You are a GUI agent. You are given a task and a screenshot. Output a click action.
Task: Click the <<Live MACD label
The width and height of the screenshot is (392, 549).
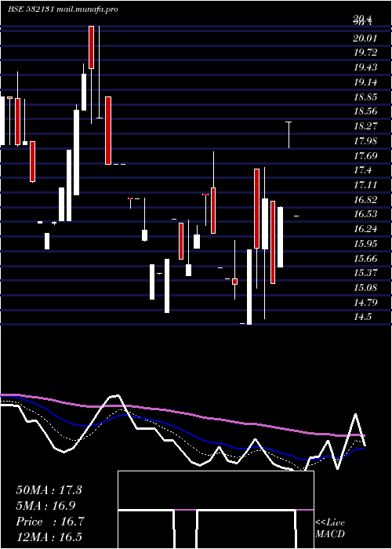pyautogui.click(x=330, y=529)
